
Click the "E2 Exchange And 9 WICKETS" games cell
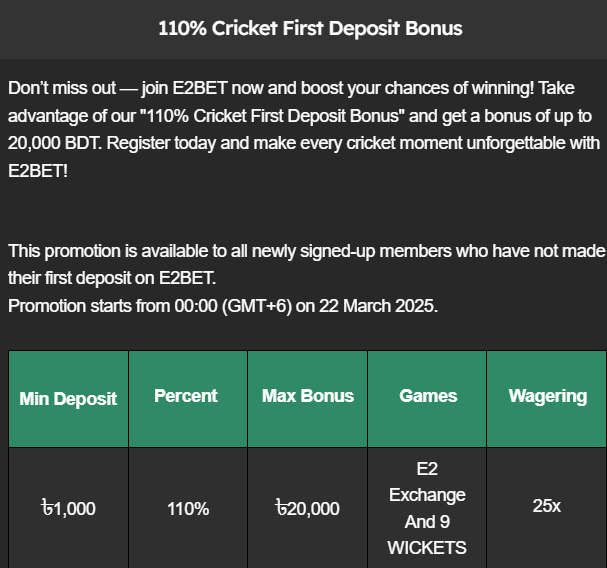pyautogui.click(x=427, y=508)
